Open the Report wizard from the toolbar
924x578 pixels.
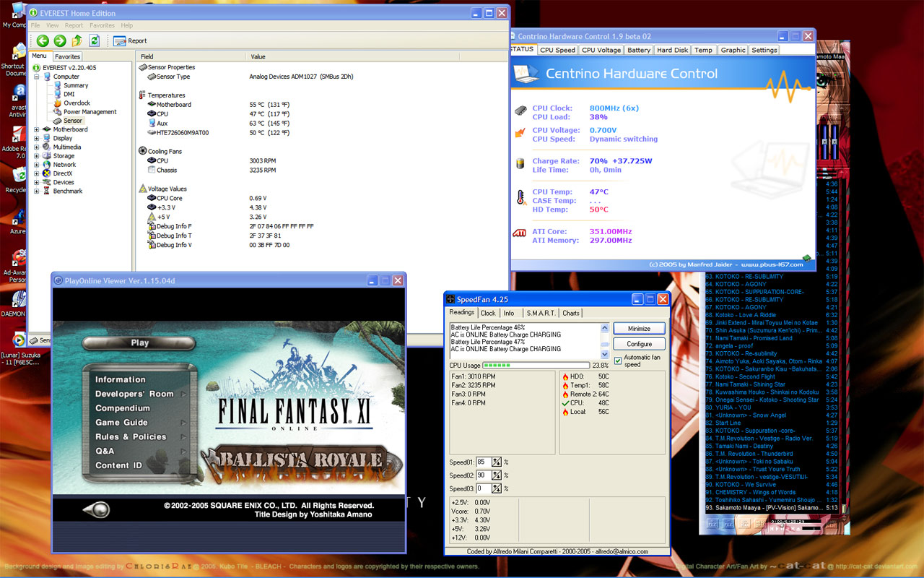tap(130, 41)
